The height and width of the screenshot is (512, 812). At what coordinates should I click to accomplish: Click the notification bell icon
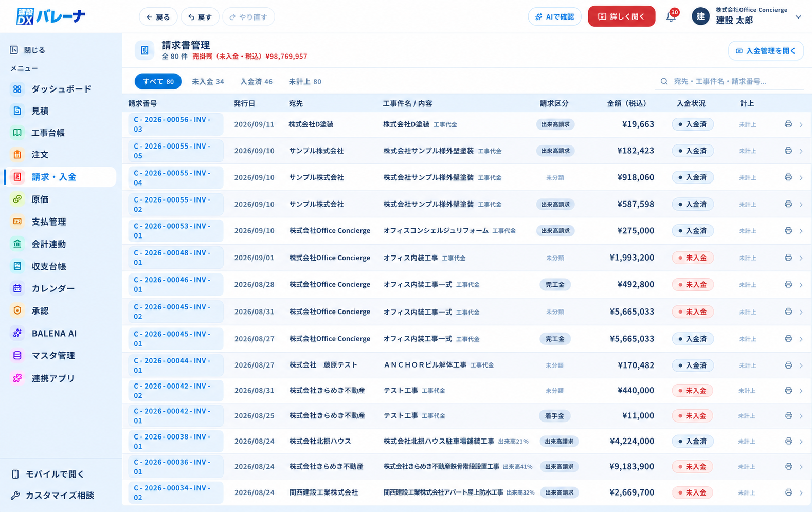[671, 17]
